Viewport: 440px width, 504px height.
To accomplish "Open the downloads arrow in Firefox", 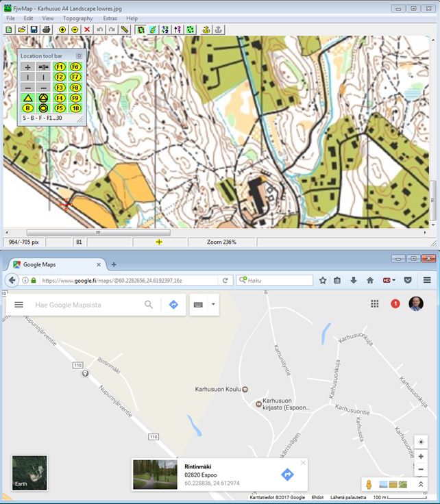I will 354,280.
